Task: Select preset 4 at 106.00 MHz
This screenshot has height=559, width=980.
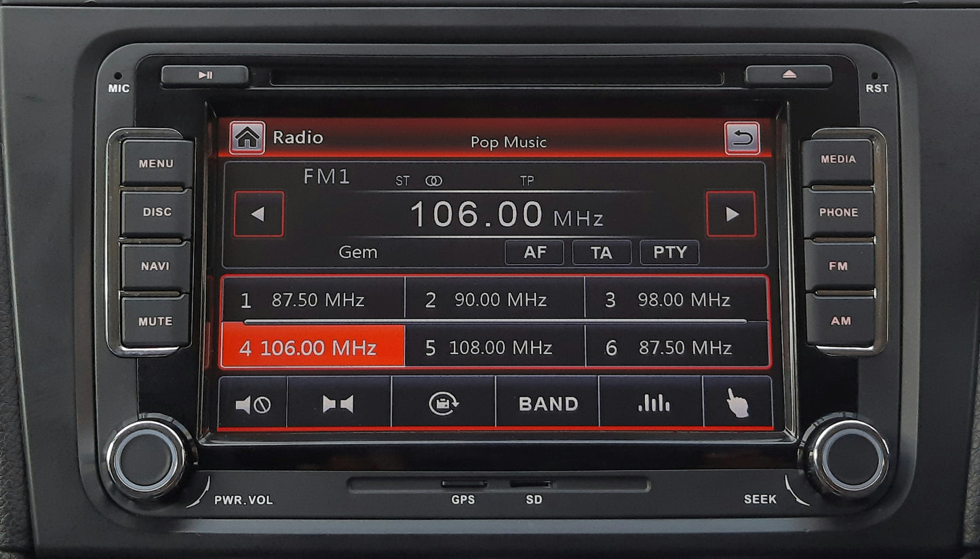Action: tap(313, 347)
